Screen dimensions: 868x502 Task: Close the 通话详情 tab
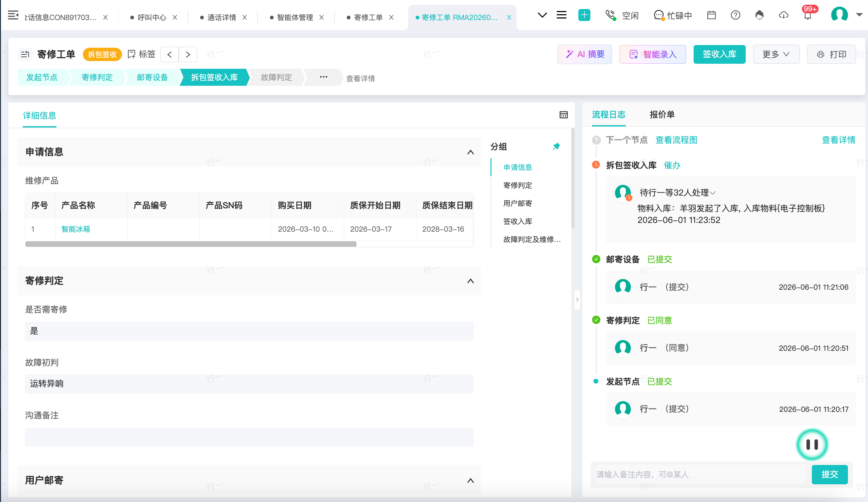[x=245, y=17]
